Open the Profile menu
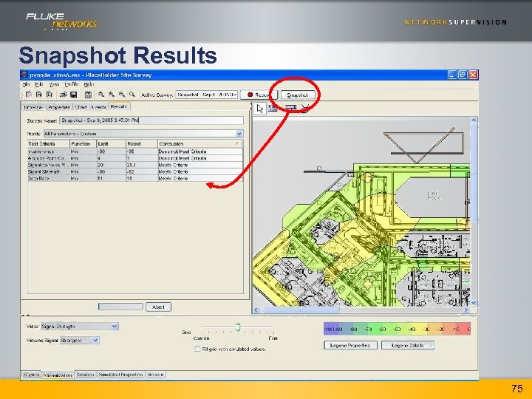This screenshot has width=532, height=399. coord(71,84)
